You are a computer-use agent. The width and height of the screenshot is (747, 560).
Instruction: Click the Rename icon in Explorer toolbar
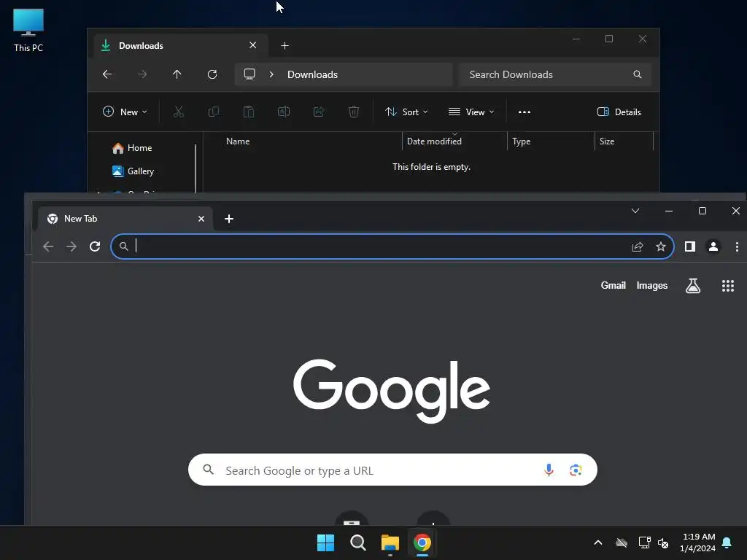284,112
